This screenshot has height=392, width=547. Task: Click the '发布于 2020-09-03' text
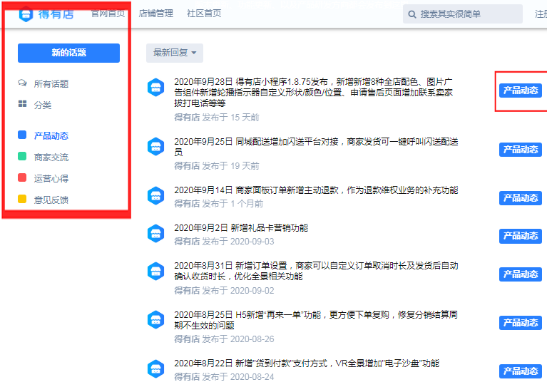[x=238, y=242]
